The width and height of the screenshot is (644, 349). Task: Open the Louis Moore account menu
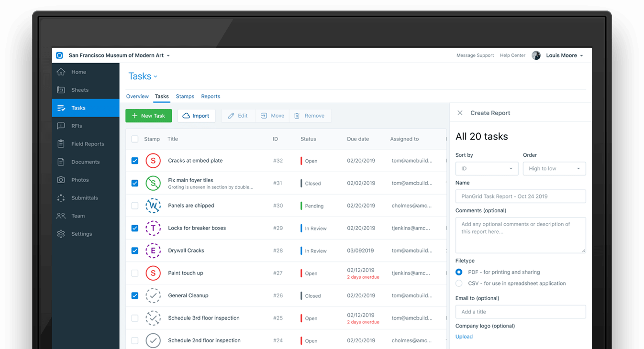click(x=565, y=55)
